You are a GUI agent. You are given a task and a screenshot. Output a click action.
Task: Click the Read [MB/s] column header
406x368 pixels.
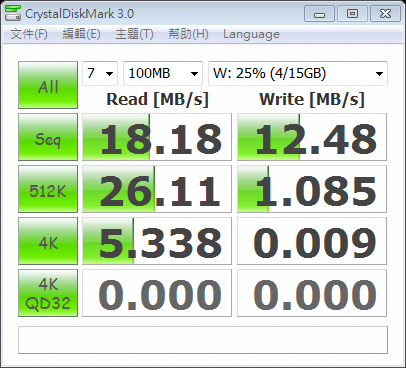tap(157, 99)
